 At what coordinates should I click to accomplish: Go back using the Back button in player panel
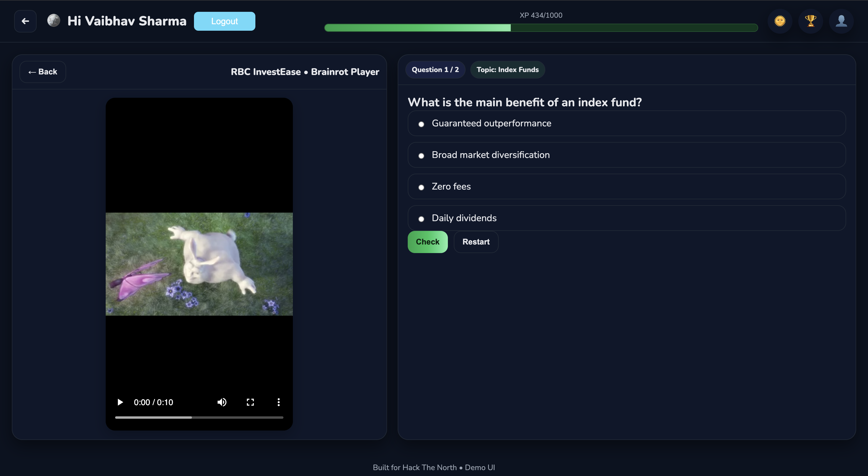[x=43, y=72]
